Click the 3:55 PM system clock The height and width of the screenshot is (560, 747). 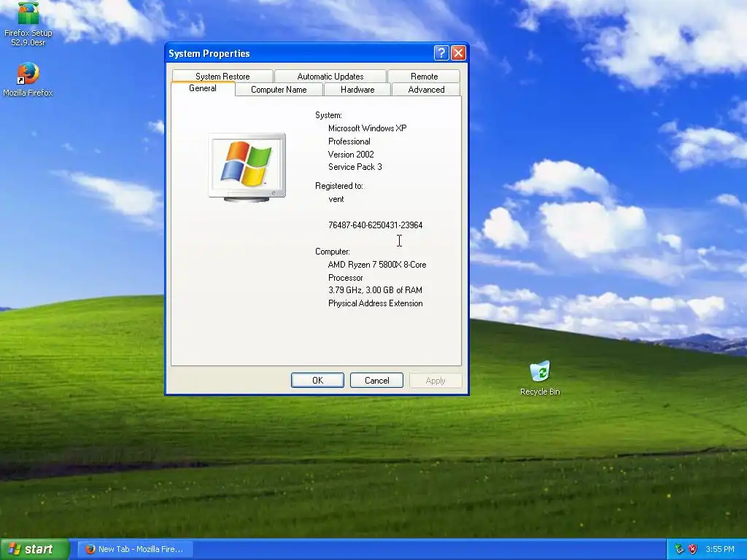click(x=720, y=549)
